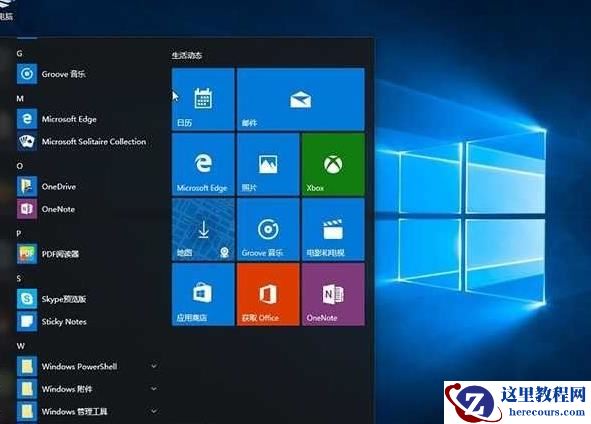This screenshot has width=591, height=424.
Task: Open the Maps tile (地图)
Action: (203, 230)
